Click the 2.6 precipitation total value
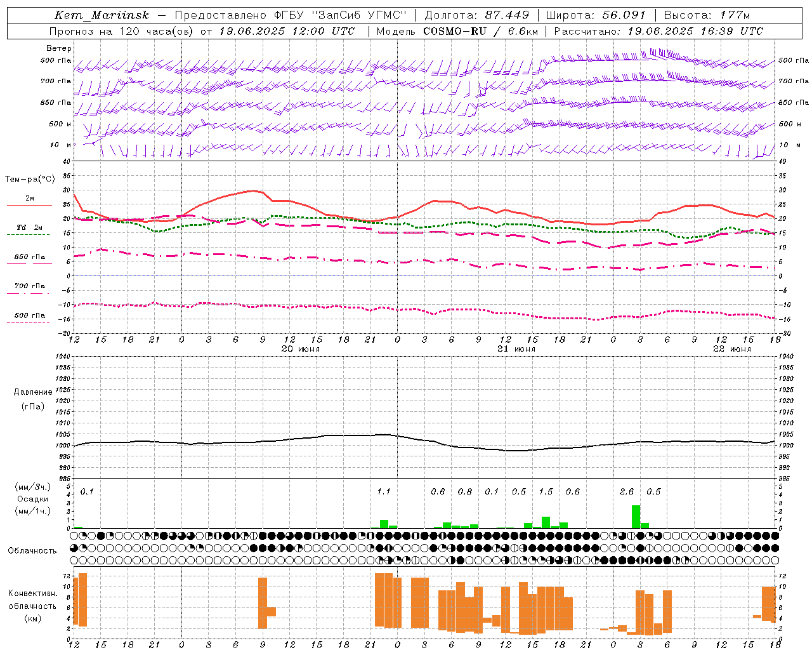Screen dimensions: 812x650 point(626,492)
